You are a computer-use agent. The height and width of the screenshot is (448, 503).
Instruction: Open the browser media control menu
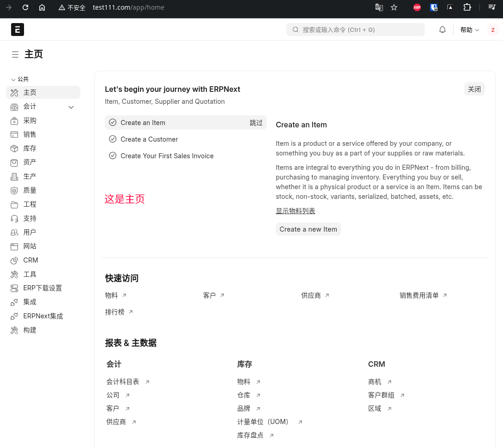pyautogui.click(x=492, y=7)
